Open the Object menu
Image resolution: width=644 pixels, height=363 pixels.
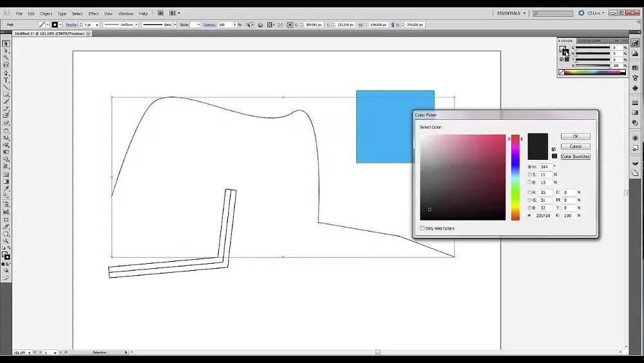(x=46, y=14)
